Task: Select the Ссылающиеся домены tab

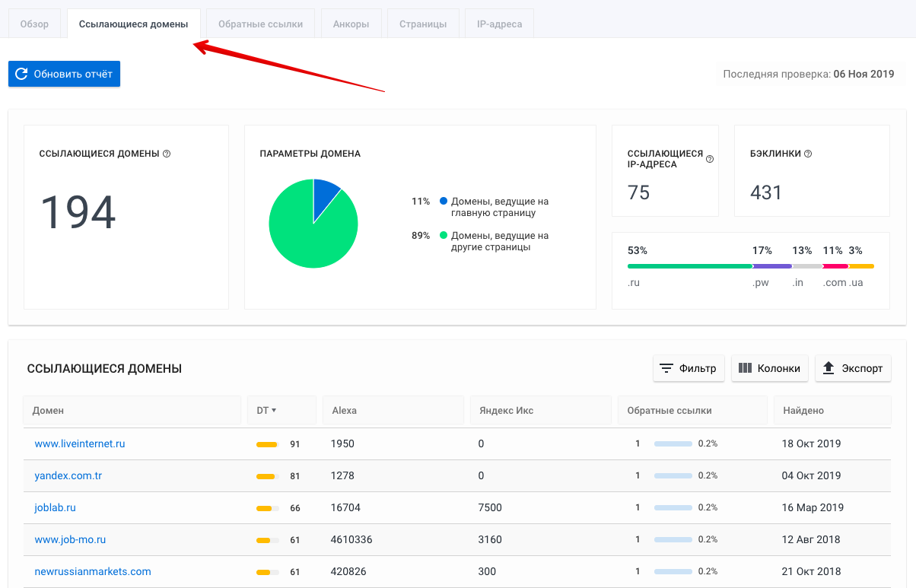Action: [133, 24]
